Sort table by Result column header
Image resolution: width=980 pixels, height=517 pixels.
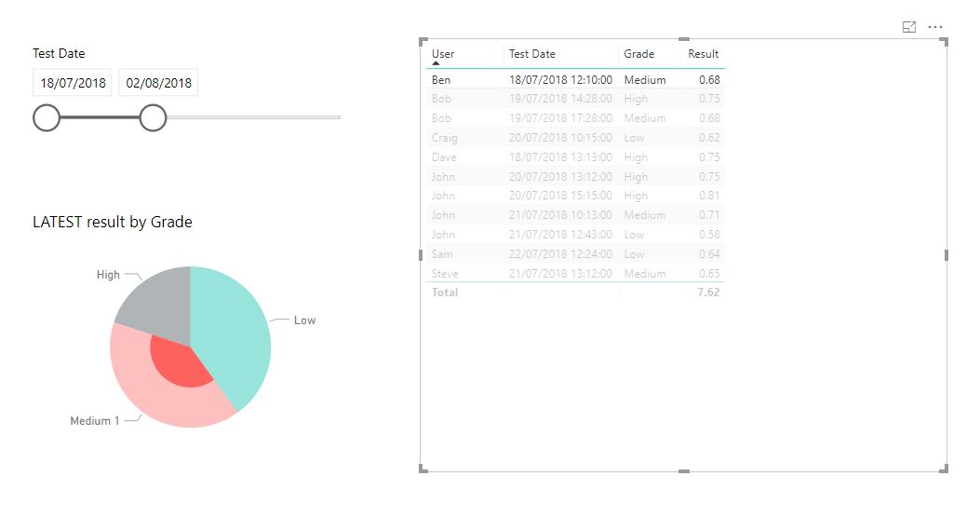point(704,54)
